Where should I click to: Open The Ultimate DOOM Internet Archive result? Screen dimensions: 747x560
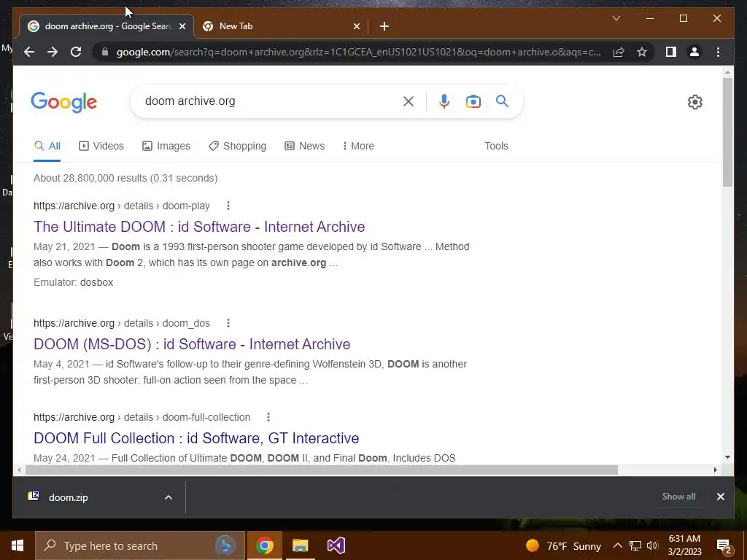point(199,227)
